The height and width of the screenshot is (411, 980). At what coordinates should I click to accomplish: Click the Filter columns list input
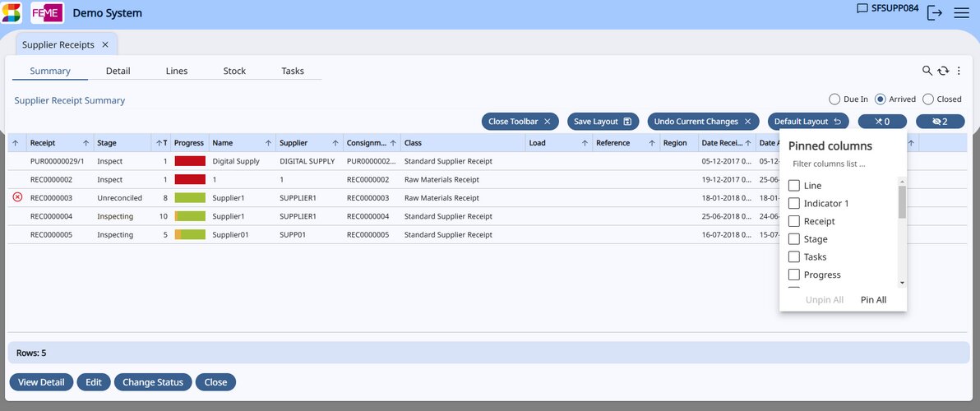point(843,164)
